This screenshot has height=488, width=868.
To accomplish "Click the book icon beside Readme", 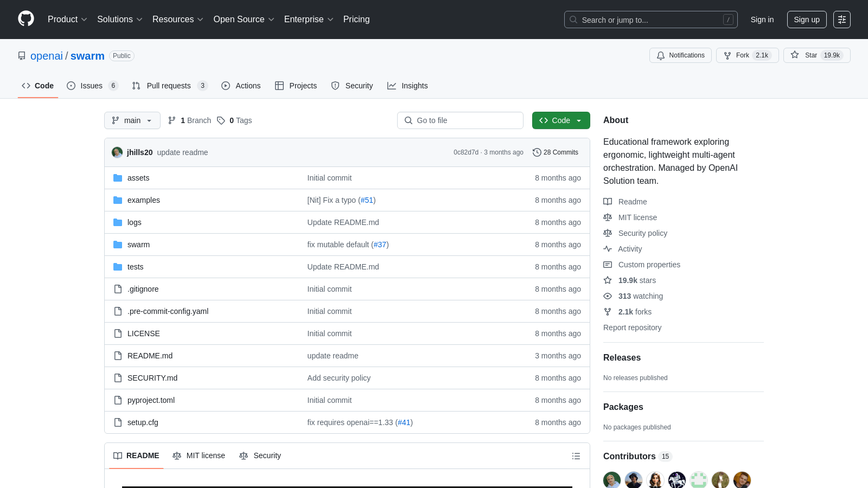I will (608, 202).
